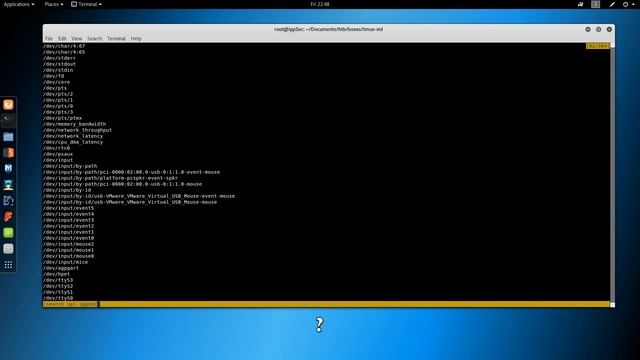The image size is (640, 360).
Task: Click the /dev/input/by-path line
Action: tap(70, 166)
